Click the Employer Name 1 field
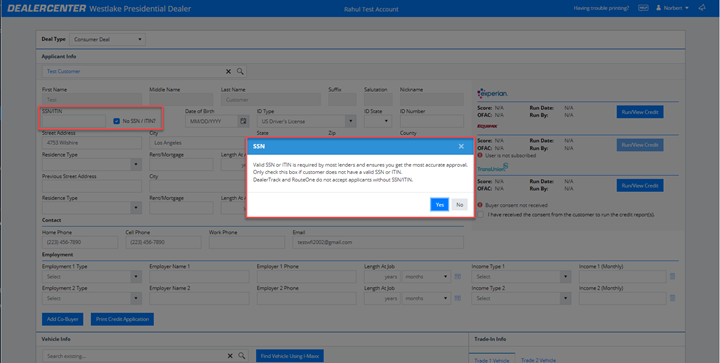720x363 pixels. coord(199,277)
